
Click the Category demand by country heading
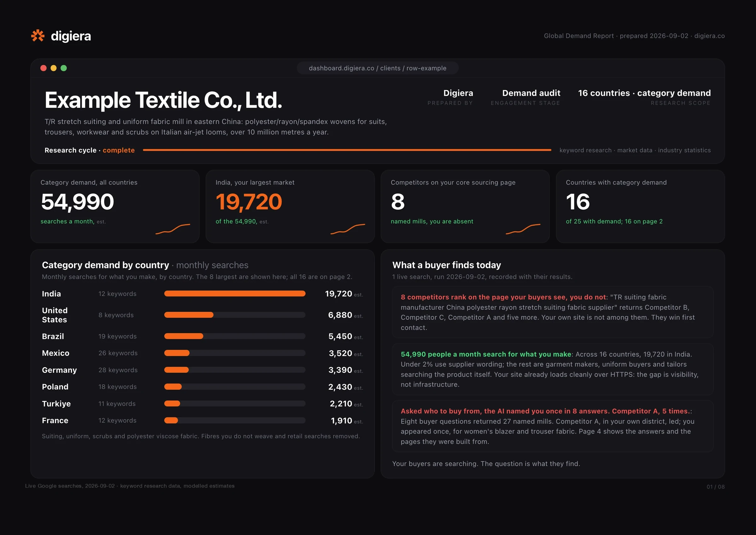105,265
